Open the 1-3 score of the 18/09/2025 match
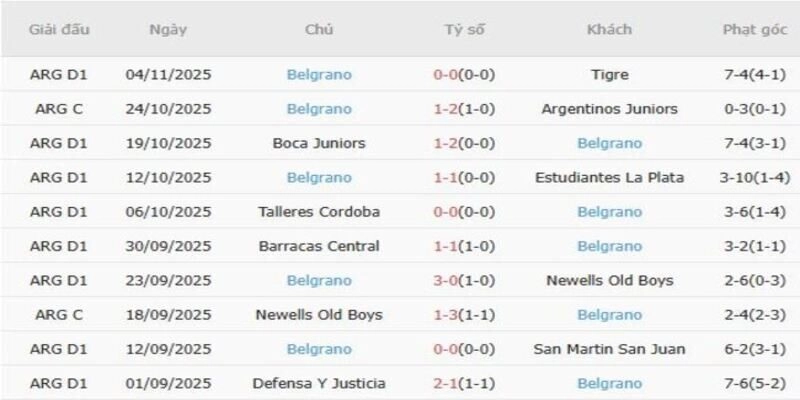This screenshot has width=800, height=400. [446, 315]
